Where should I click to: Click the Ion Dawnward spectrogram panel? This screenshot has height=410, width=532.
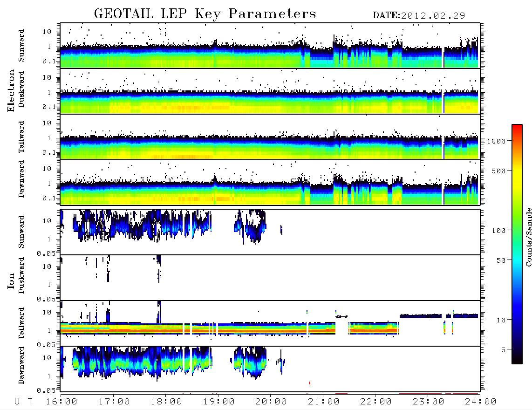pos(270,369)
